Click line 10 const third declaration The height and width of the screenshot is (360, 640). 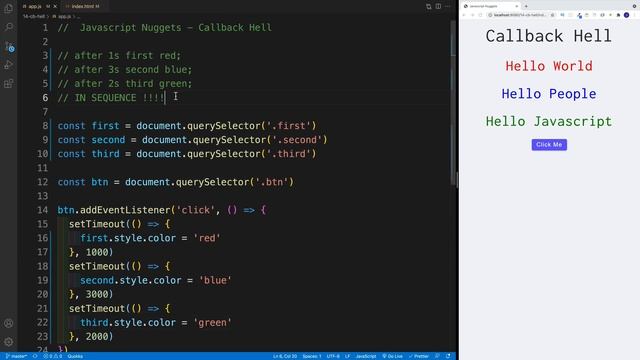point(187,154)
